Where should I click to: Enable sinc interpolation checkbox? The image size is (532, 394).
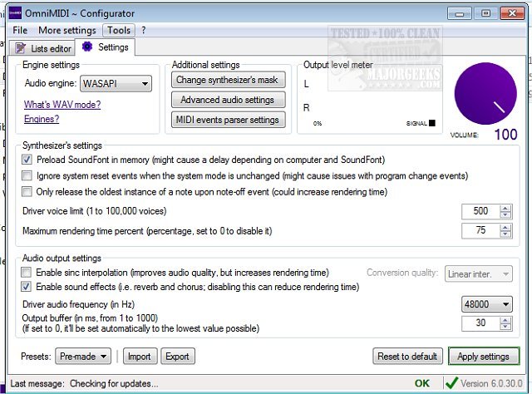pos(26,272)
